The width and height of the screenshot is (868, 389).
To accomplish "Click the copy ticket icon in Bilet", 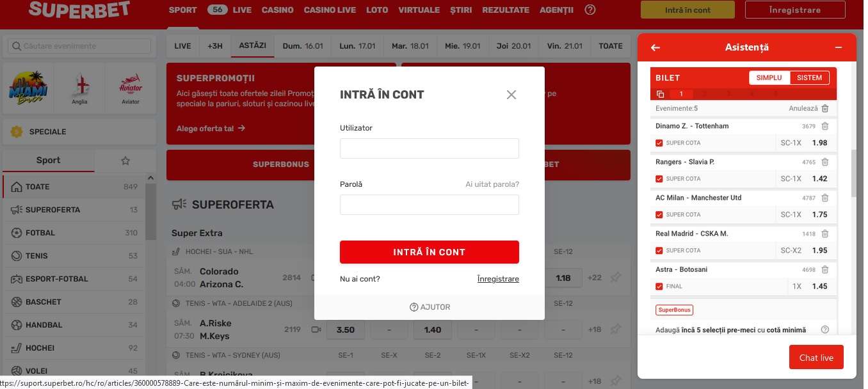I will pyautogui.click(x=661, y=94).
